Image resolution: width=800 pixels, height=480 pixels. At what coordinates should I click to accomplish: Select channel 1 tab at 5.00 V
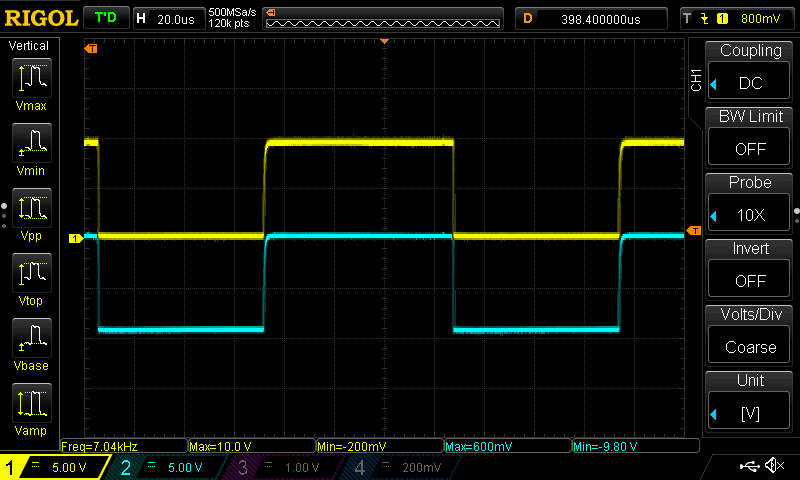(x=54, y=467)
